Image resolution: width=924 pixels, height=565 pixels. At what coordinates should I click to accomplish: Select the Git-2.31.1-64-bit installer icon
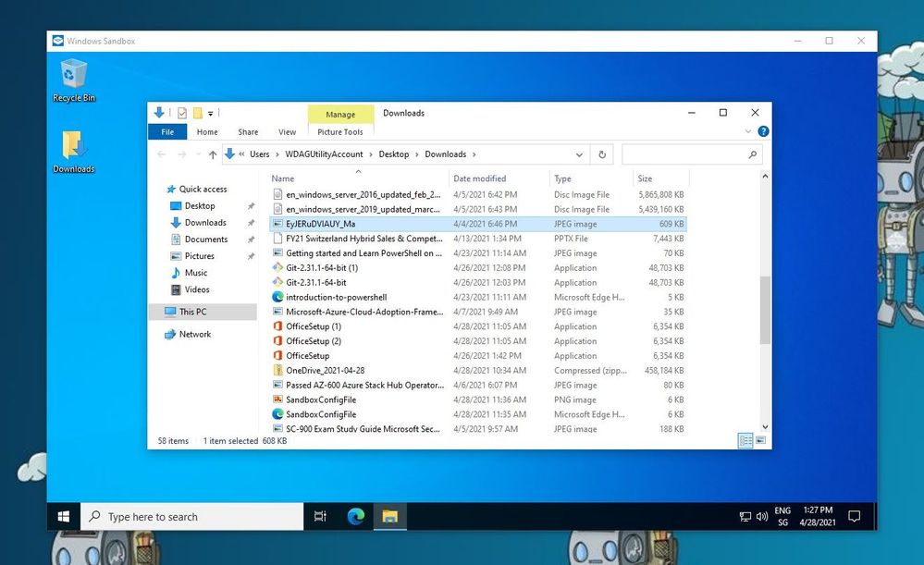click(277, 282)
